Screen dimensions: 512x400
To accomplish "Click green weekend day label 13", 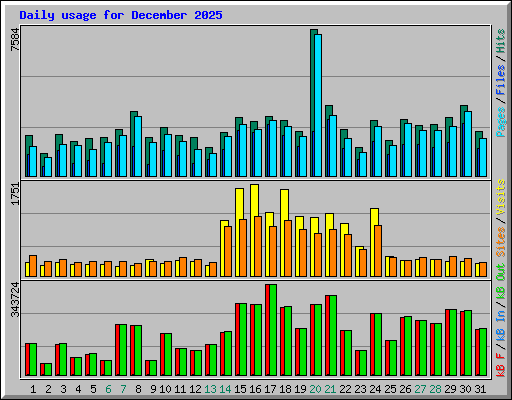I will [x=210, y=389].
